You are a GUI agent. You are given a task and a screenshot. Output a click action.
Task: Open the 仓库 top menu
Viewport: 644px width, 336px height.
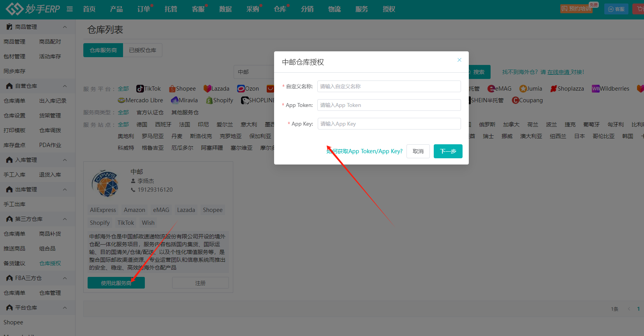[x=280, y=9]
